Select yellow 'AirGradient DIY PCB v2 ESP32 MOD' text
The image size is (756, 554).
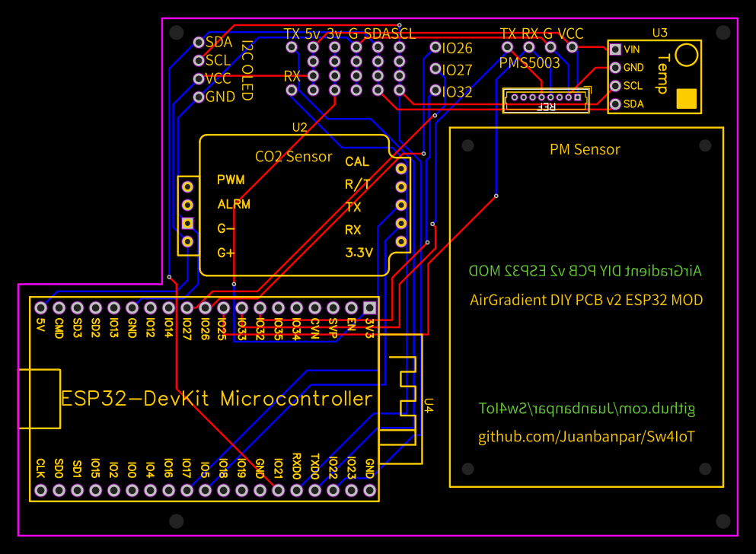click(586, 300)
